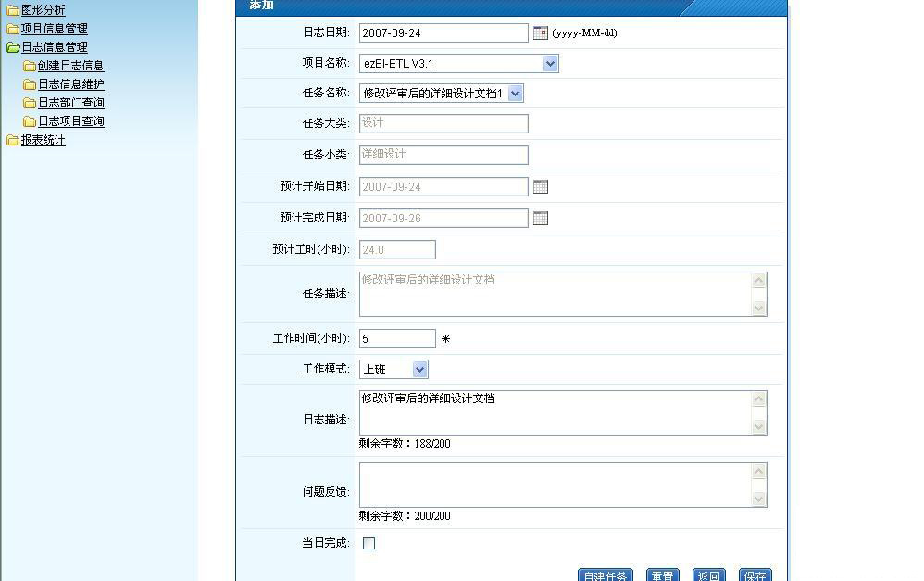Click the 返回 button

click(x=708, y=575)
